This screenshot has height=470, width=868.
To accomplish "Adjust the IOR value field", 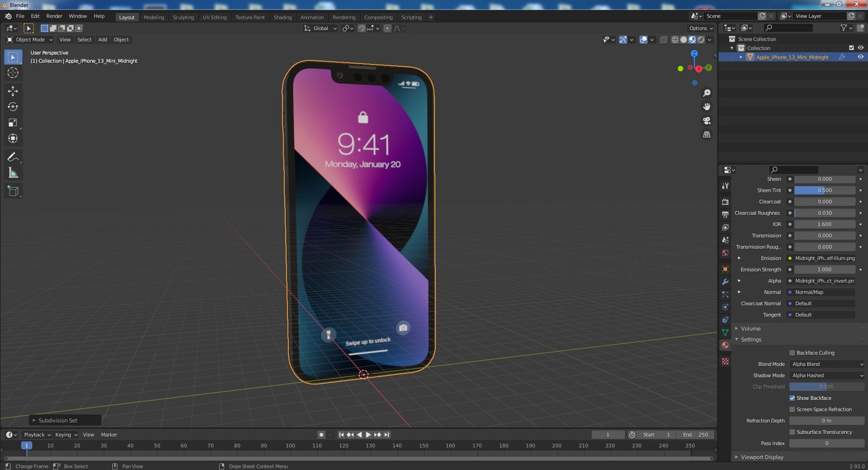I will [825, 224].
